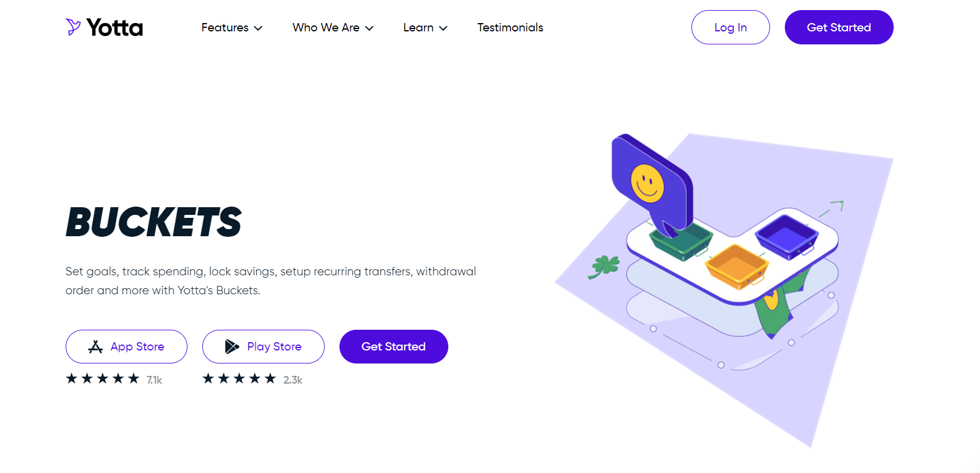Viewport: 980px width, 473px height.
Task: Click the orange bucket in the illustration
Action: coord(737,267)
